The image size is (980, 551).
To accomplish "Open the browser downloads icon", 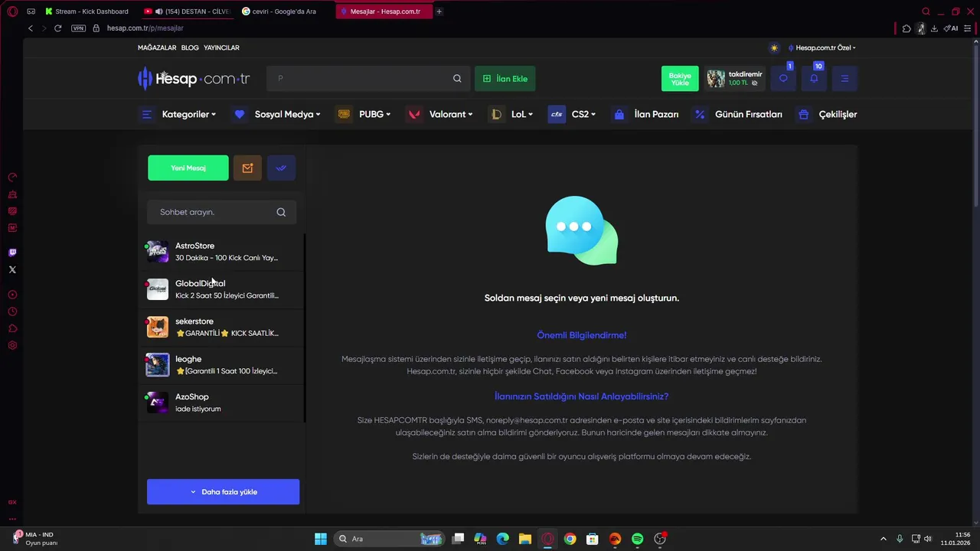I will (934, 28).
